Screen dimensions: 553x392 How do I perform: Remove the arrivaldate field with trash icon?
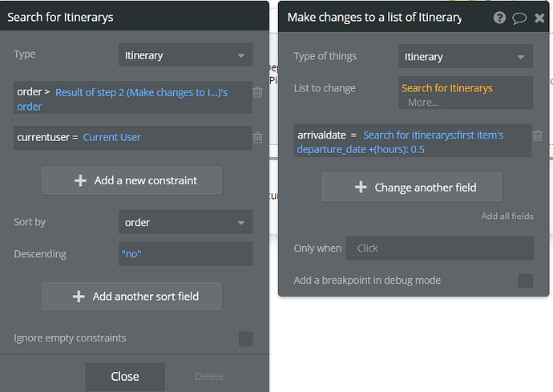click(x=538, y=135)
